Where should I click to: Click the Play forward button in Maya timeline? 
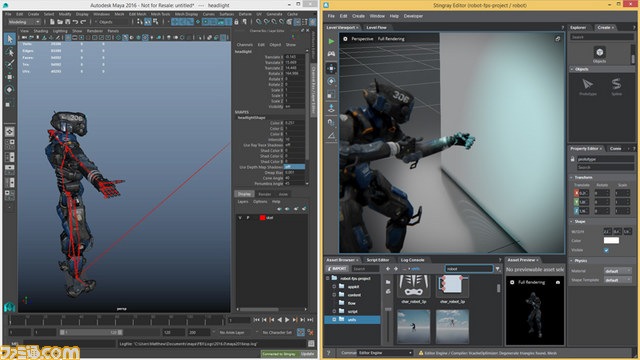pos(287,320)
